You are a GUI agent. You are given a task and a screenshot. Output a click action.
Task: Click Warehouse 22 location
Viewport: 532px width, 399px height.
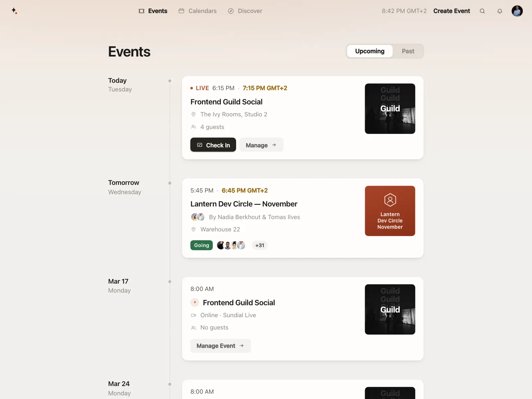(x=220, y=229)
